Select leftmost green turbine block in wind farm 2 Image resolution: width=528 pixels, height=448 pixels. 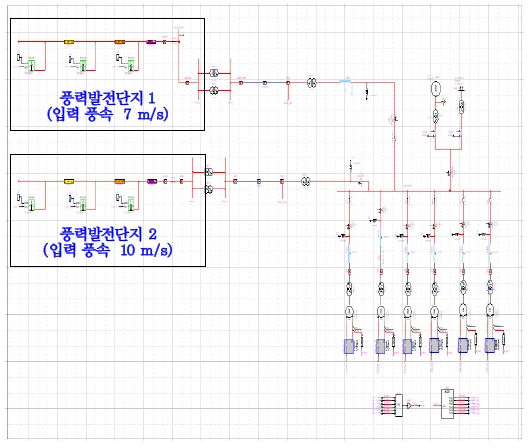[31, 205]
